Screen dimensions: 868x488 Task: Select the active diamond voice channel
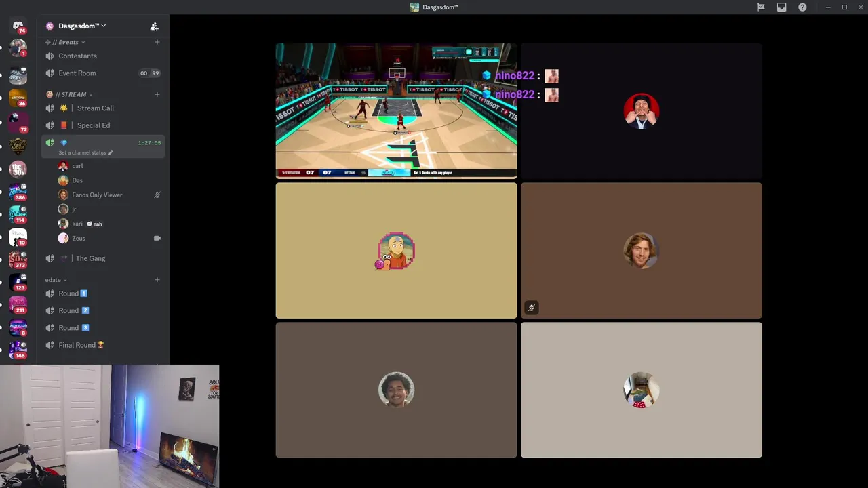point(103,146)
